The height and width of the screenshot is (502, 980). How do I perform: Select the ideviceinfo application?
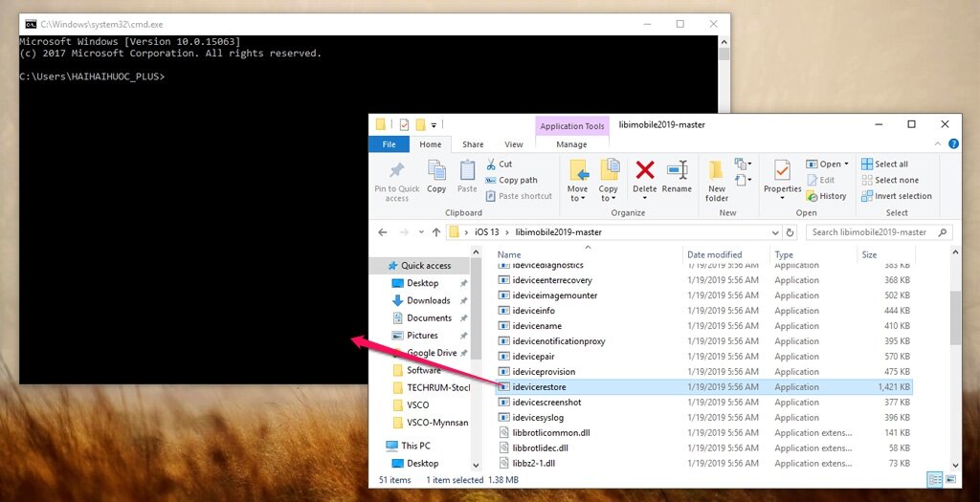click(x=533, y=311)
